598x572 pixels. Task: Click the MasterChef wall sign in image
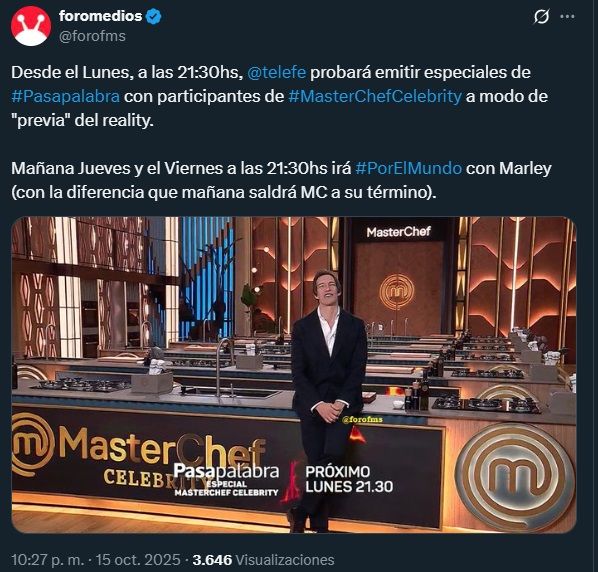click(x=399, y=231)
